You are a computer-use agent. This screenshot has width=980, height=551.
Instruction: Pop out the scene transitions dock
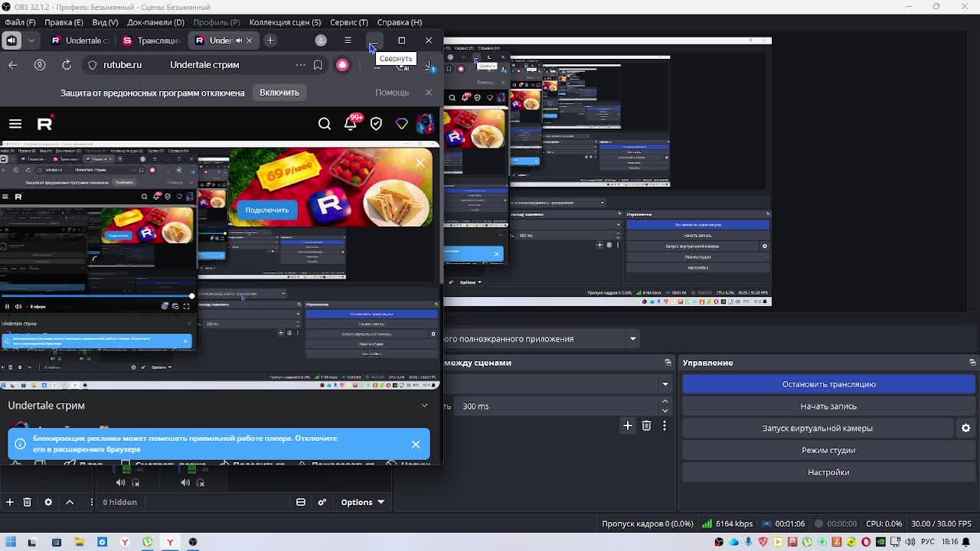668,363
